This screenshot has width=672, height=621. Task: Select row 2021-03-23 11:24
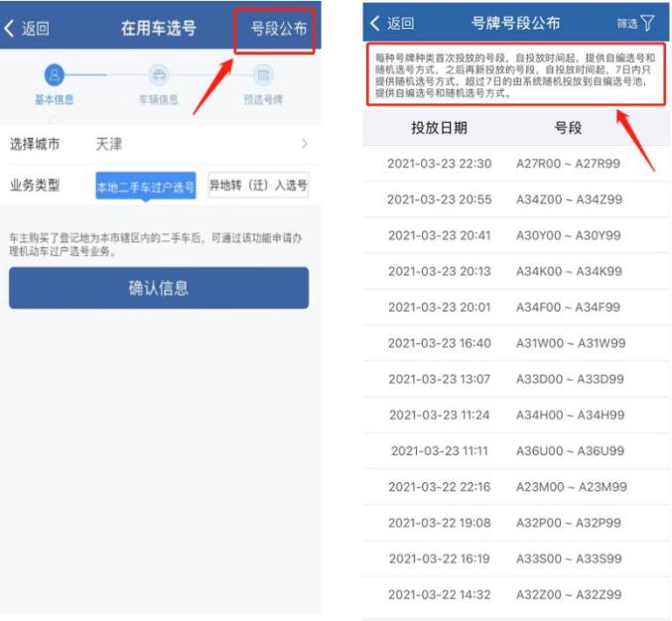(x=516, y=416)
